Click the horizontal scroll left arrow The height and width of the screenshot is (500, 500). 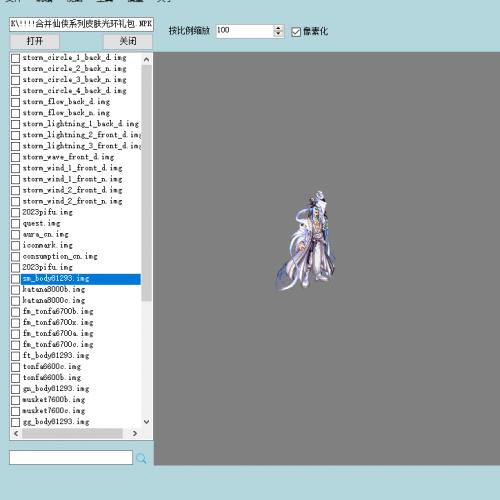coord(16,433)
